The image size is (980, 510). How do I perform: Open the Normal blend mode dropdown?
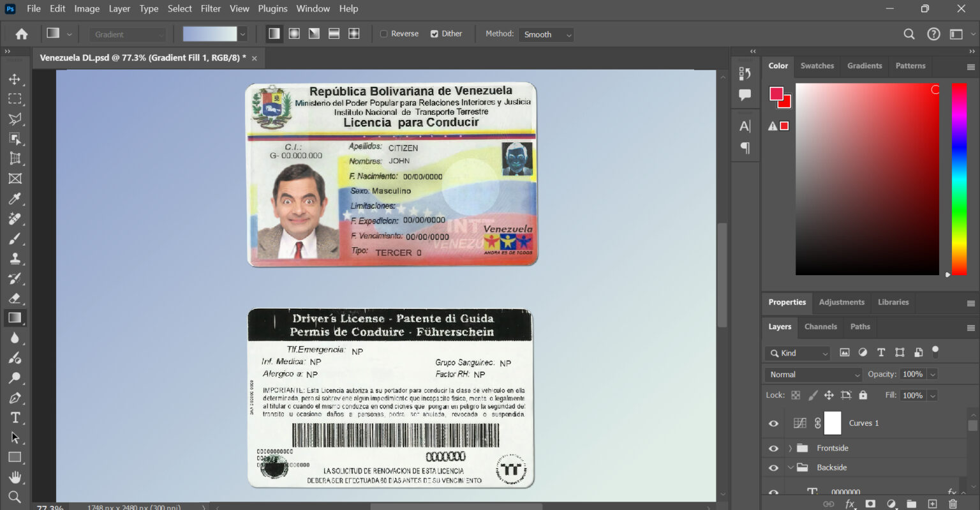click(x=813, y=375)
